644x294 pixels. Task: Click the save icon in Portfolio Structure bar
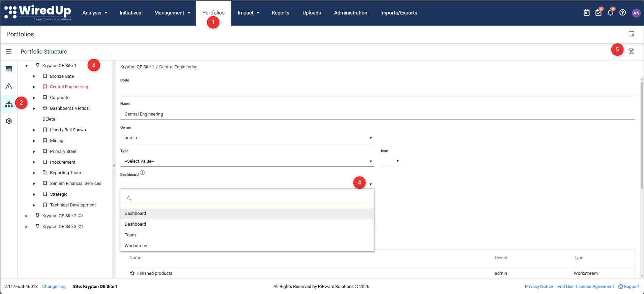632,51
